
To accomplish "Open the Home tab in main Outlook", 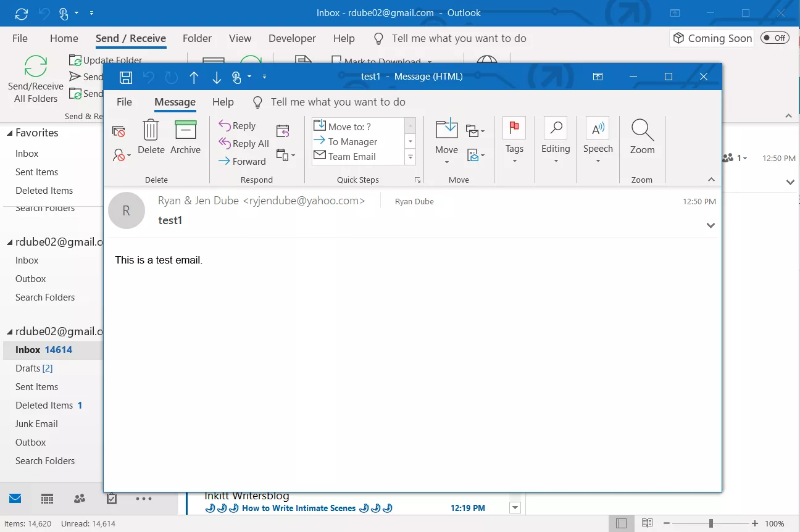I will [64, 38].
